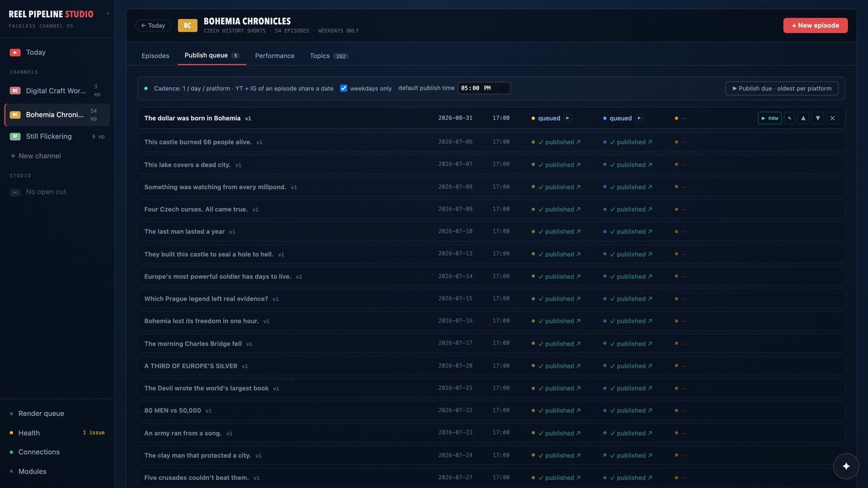
Task: Open the second published link of 'The morning Charles Bridge fell'
Action: pyautogui.click(x=631, y=344)
